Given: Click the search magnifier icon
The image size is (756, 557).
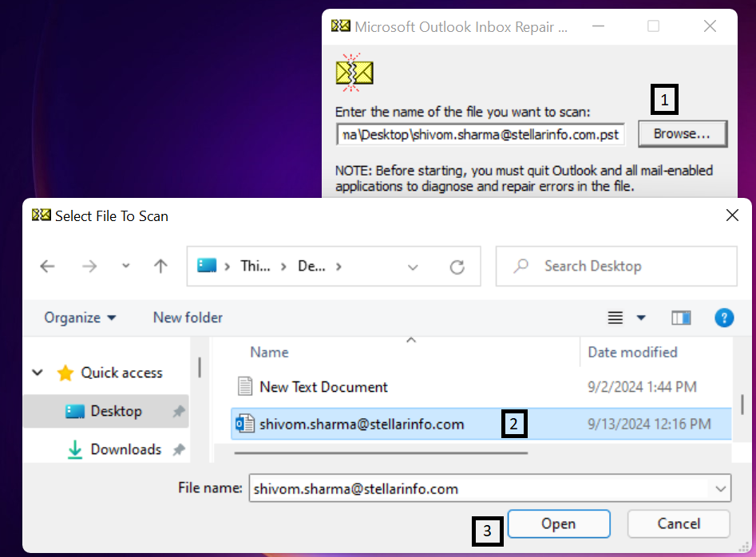Looking at the screenshot, I should click(x=521, y=266).
